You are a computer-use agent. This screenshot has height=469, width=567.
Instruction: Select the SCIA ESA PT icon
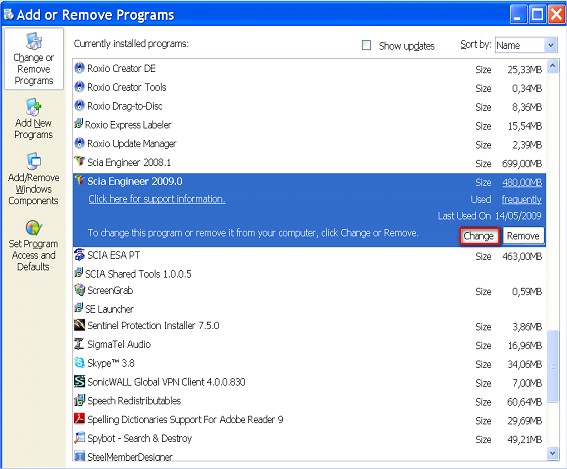[x=79, y=255]
